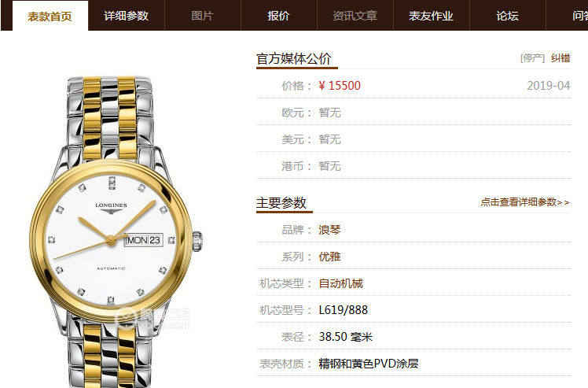
Task: Click the Longines watch product image
Action: tap(116, 232)
